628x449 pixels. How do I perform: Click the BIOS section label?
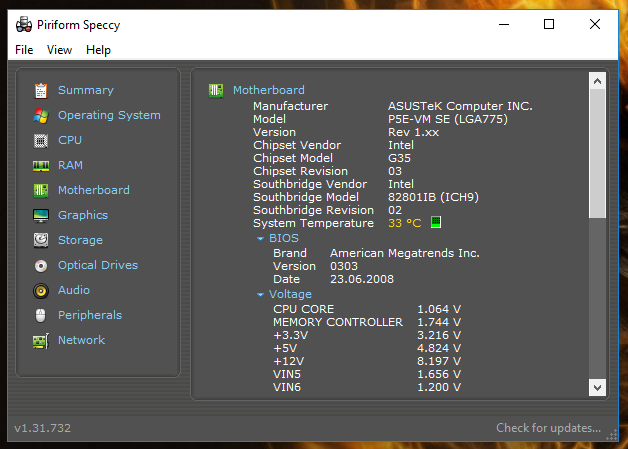click(284, 238)
